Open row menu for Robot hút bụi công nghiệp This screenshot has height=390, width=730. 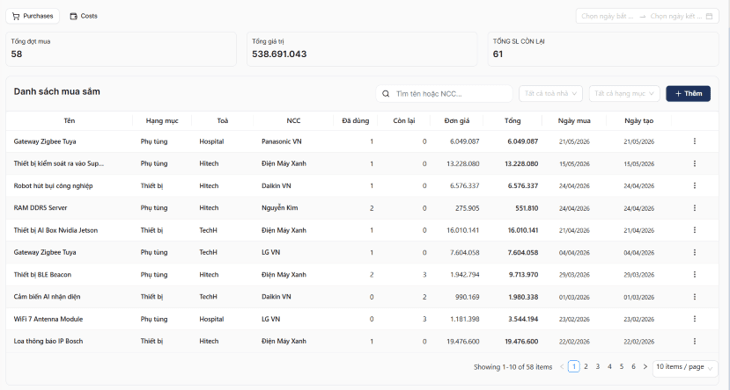tap(695, 186)
